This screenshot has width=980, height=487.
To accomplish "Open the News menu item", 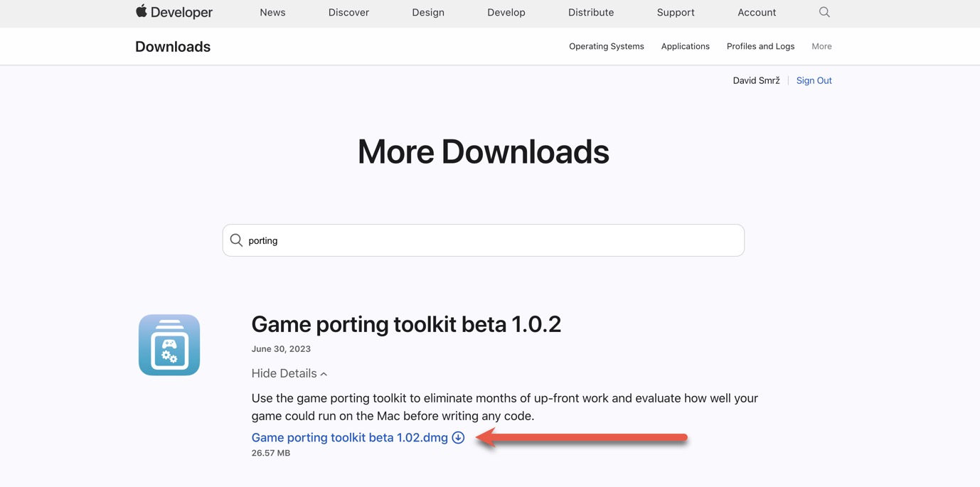I will [272, 12].
